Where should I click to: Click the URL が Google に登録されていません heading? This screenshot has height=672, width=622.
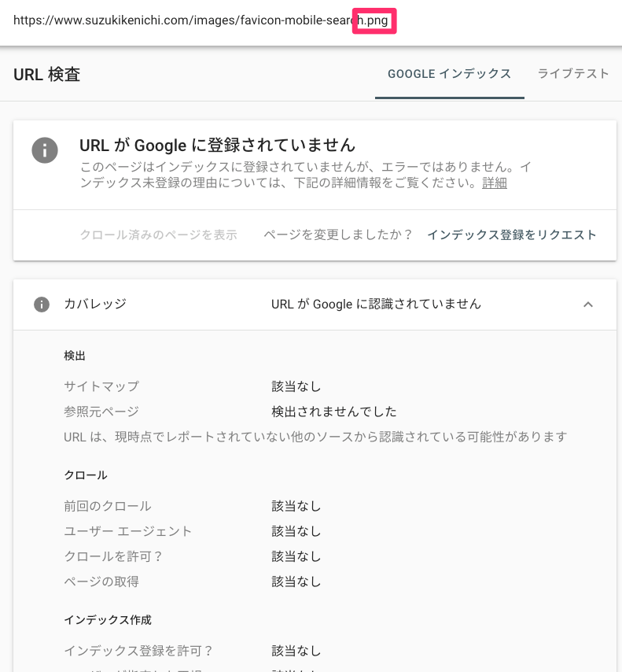(217, 146)
